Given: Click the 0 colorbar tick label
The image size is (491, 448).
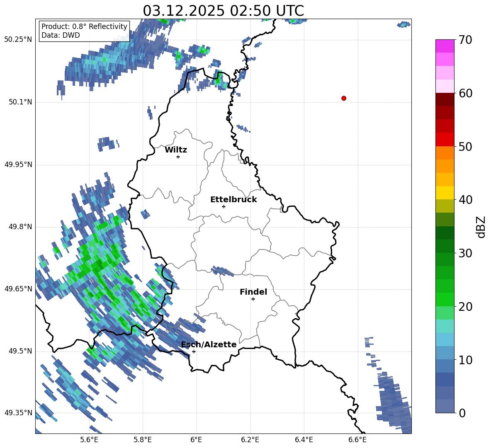Looking at the screenshot, I should pos(462,413).
